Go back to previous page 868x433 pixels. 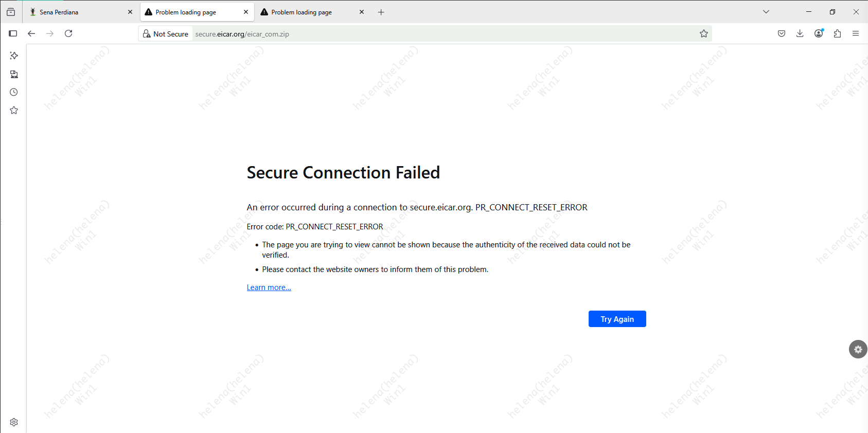[31, 33]
